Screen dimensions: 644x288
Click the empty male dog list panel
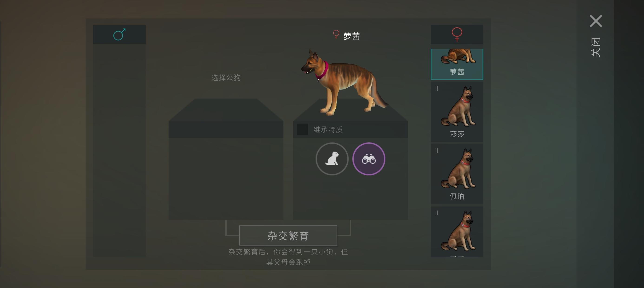click(119, 151)
